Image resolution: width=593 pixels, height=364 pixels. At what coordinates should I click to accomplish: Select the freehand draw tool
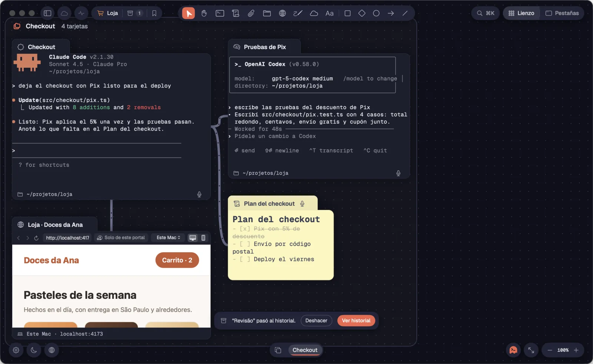coord(298,13)
